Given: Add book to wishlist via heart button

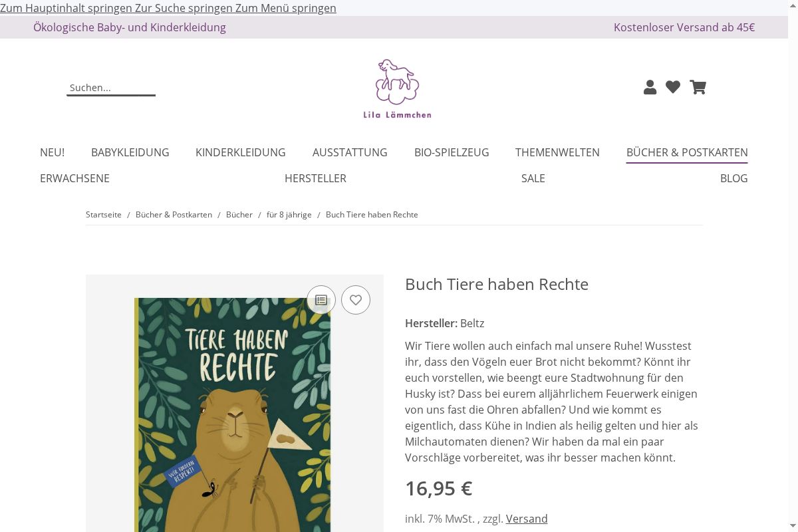Looking at the screenshot, I should pos(356,300).
